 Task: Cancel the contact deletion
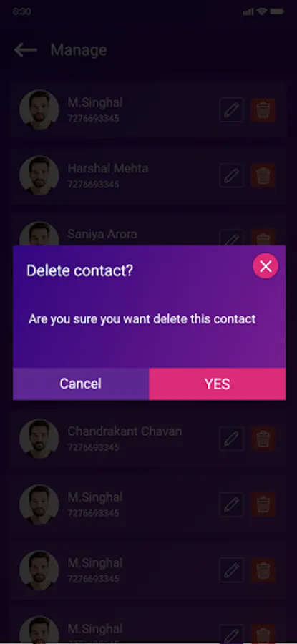pyautogui.click(x=81, y=384)
